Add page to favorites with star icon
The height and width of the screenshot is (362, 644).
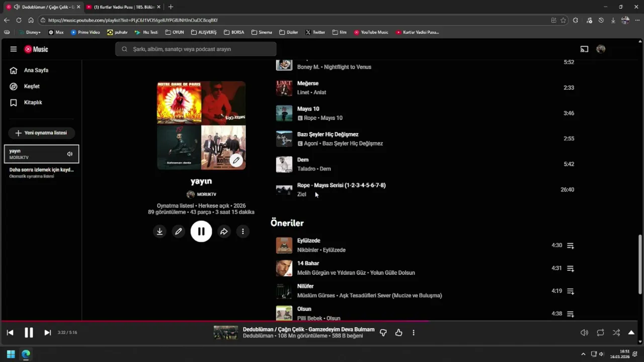click(563, 20)
